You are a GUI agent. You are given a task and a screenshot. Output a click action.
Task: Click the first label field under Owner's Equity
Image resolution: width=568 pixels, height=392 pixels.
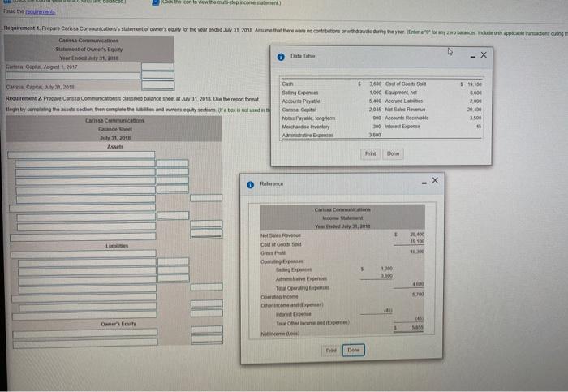coord(84,333)
